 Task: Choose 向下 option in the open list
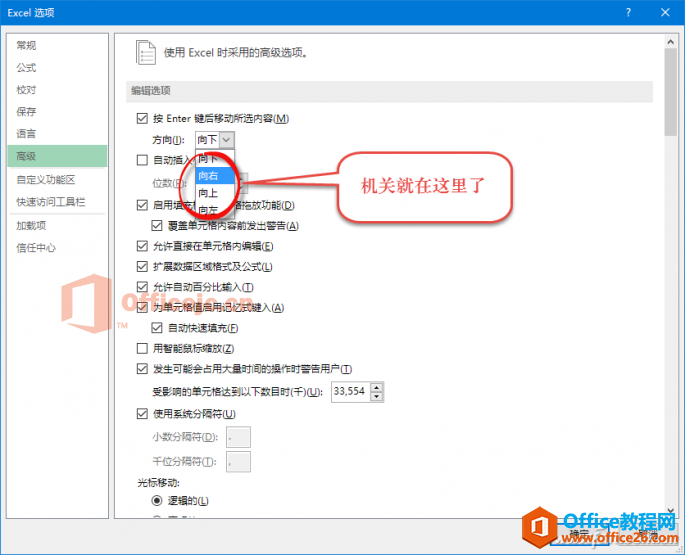click(x=215, y=159)
